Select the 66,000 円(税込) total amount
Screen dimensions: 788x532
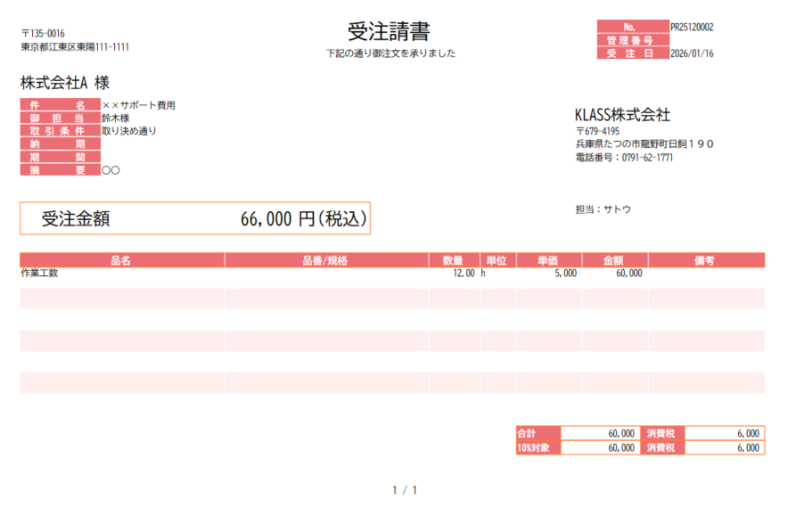(302, 219)
